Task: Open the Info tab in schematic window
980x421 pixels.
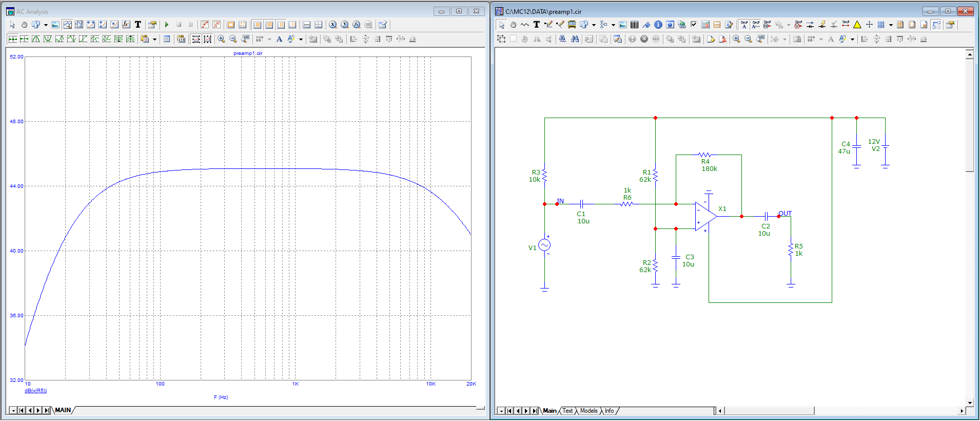Action: (609, 411)
